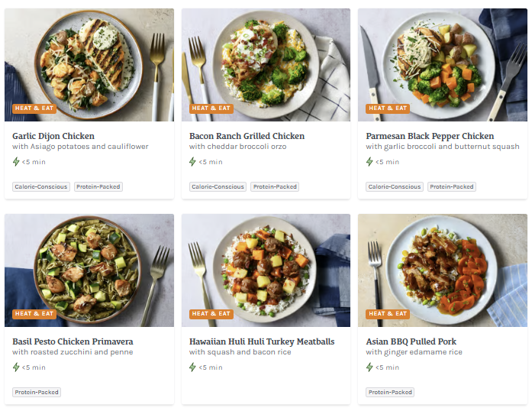Select Parmesan Black Pepper Chicken title
Image resolution: width=532 pixels, height=411 pixels.
[x=430, y=136]
